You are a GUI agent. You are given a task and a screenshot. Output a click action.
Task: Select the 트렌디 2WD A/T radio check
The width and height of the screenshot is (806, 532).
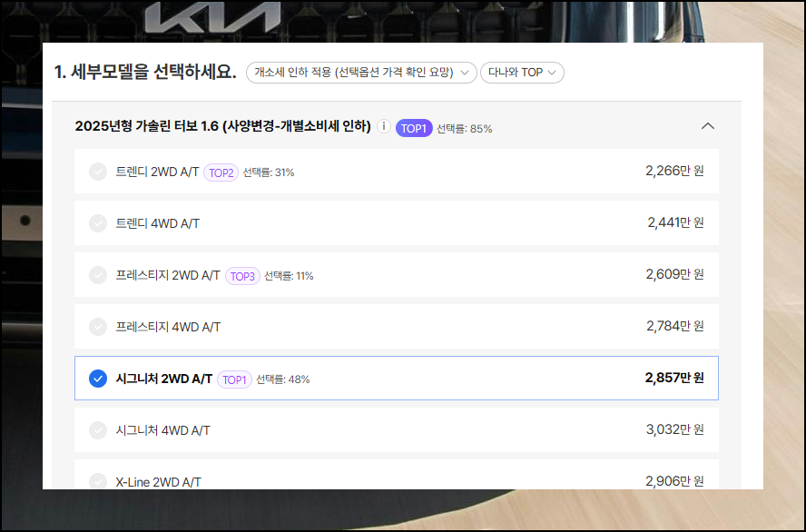98,172
